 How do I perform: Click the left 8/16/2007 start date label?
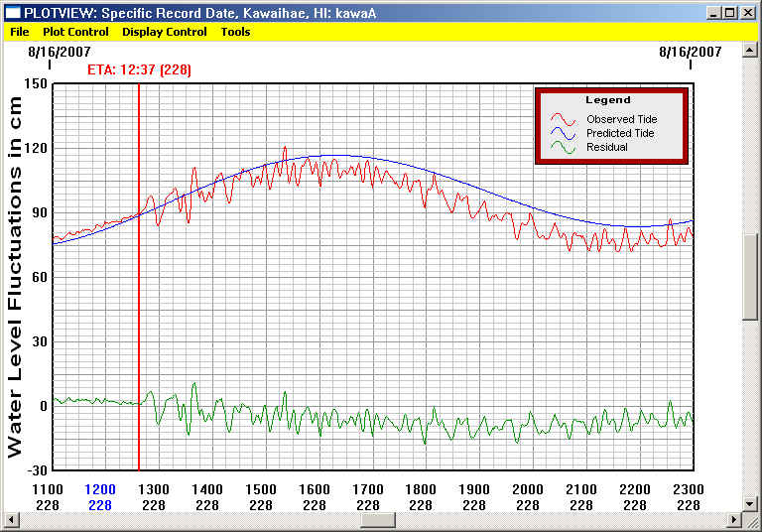(60, 52)
